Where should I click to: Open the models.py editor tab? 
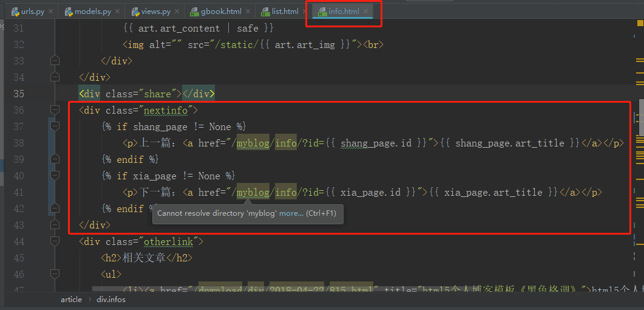(x=93, y=12)
